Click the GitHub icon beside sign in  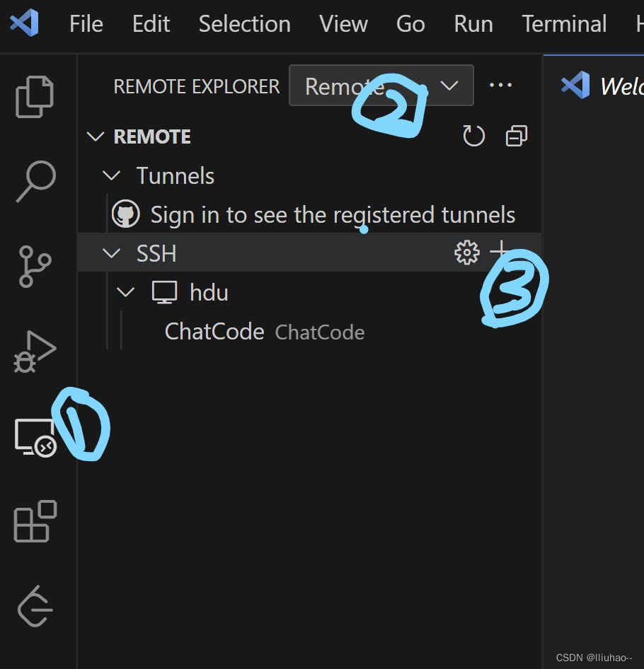point(125,214)
